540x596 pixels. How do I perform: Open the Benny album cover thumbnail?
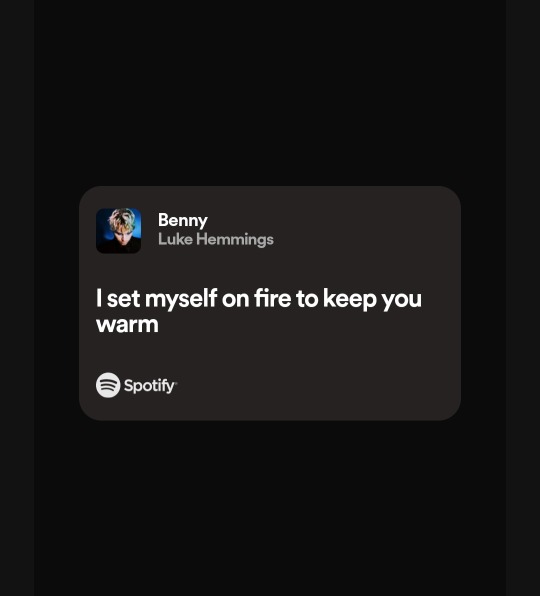point(119,231)
